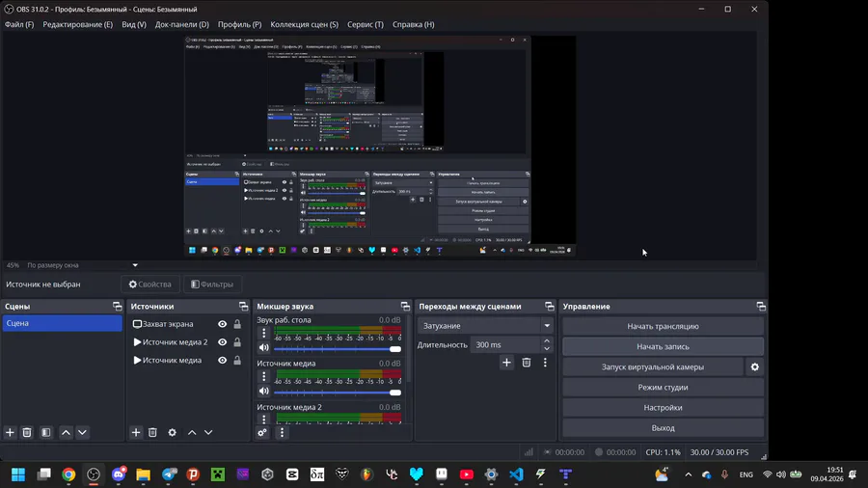Image resolution: width=868 pixels, height=488 pixels.
Task: Move source up in Источники panel
Action: pyautogui.click(x=192, y=433)
